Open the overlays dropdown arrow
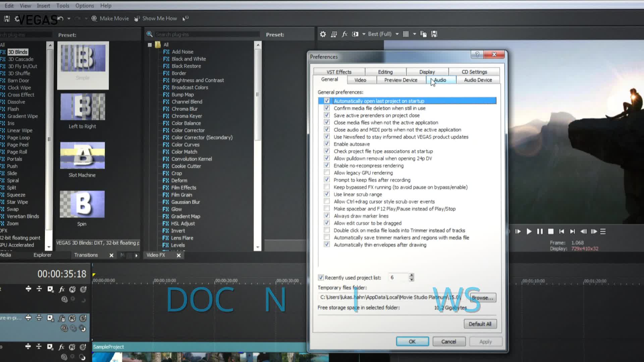This screenshot has height=362, width=644. 415,34
